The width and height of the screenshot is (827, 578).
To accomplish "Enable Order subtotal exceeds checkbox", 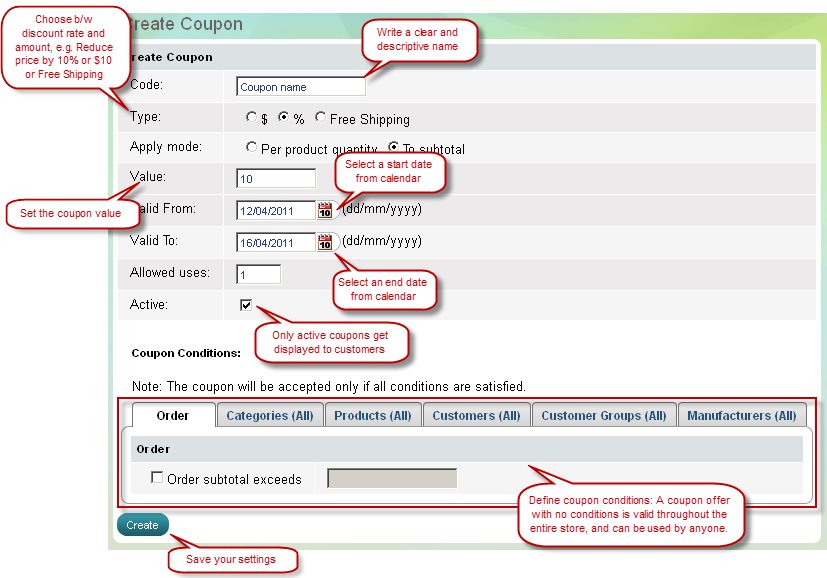I will coord(157,478).
